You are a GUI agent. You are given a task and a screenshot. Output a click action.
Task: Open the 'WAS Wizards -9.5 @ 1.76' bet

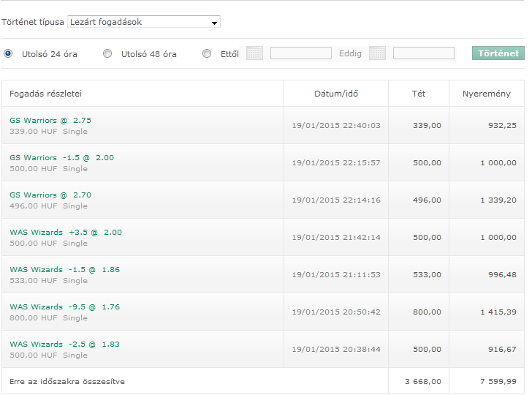[x=64, y=307]
